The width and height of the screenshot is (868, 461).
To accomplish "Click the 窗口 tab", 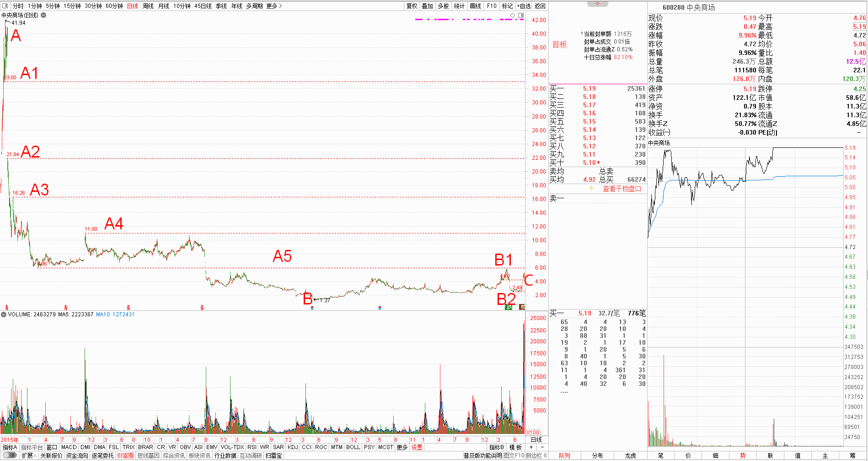I will [52, 447].
